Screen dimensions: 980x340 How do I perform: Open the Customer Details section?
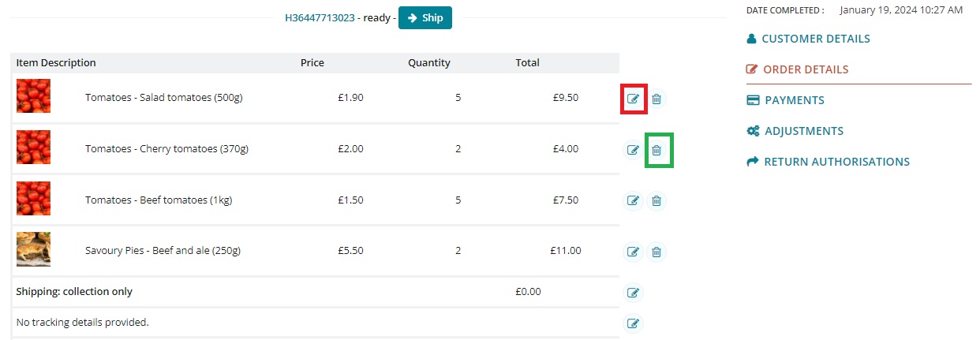pos(815,39)
